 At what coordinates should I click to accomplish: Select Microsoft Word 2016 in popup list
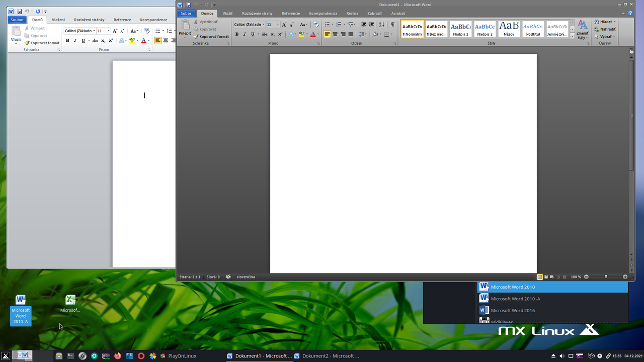552,310
